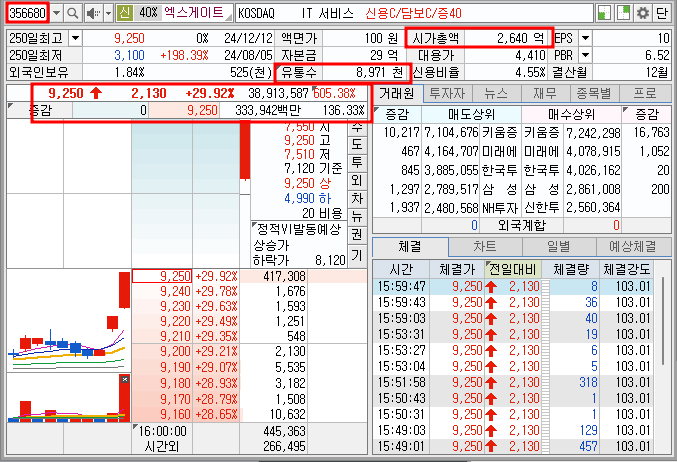
Task: Open settings with the gear icon
Action: click(x=642, y=13)
